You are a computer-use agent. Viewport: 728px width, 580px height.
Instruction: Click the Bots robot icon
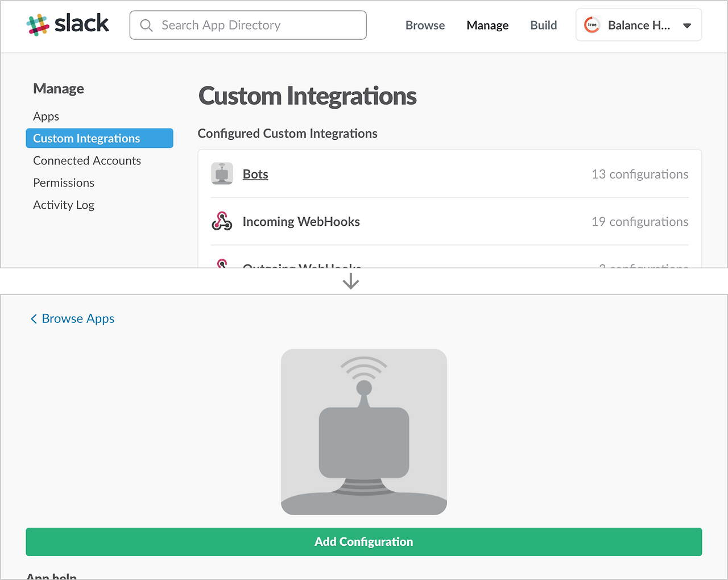[x=222, y=174]
